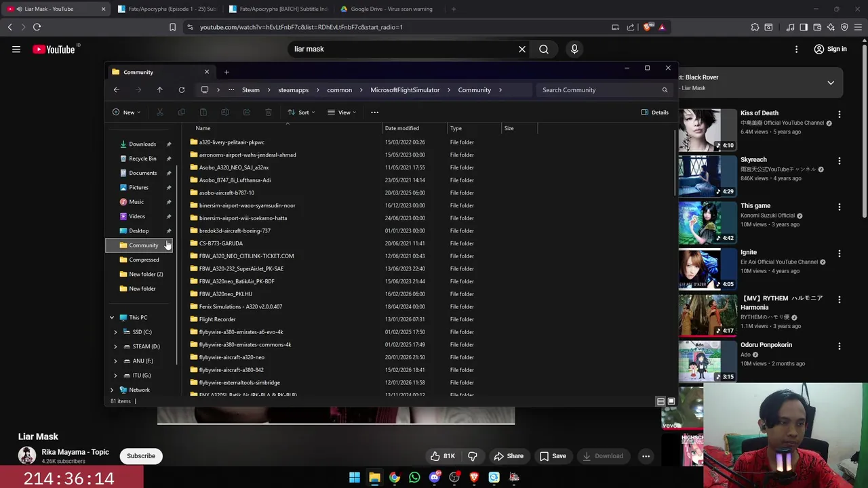Bookmark this page in the address bar
The width and height of the screenshot is (868, 488).
point(172,27)
